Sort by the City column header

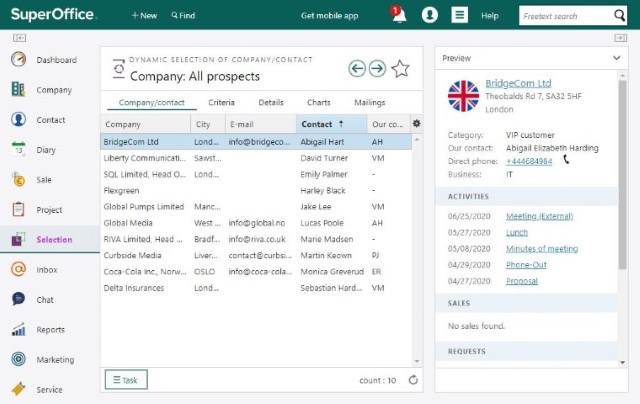point(208,124)
